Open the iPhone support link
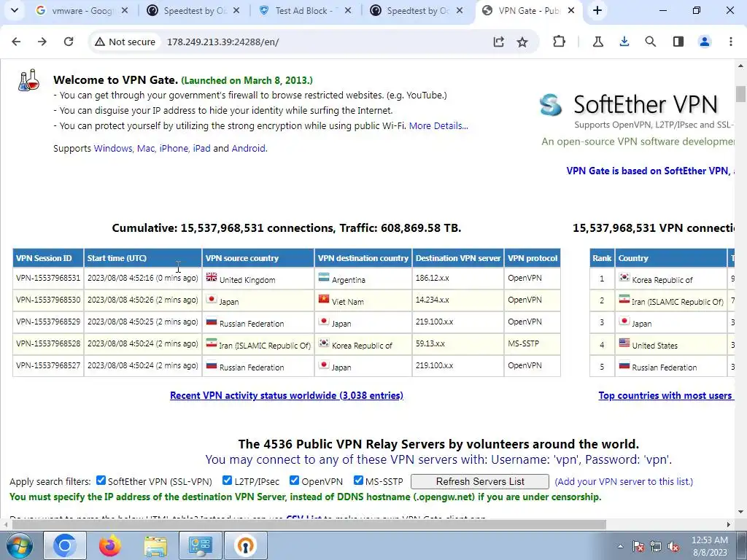 174,148
